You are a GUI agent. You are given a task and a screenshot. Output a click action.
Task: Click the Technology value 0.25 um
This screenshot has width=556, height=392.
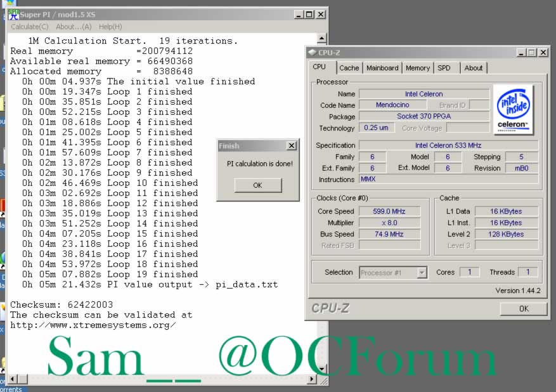tap(376, 127)
